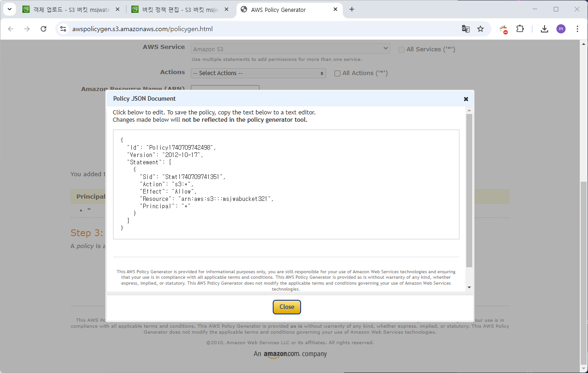Open the blocked extension icon in toolbar

click(x=504, y=29)
